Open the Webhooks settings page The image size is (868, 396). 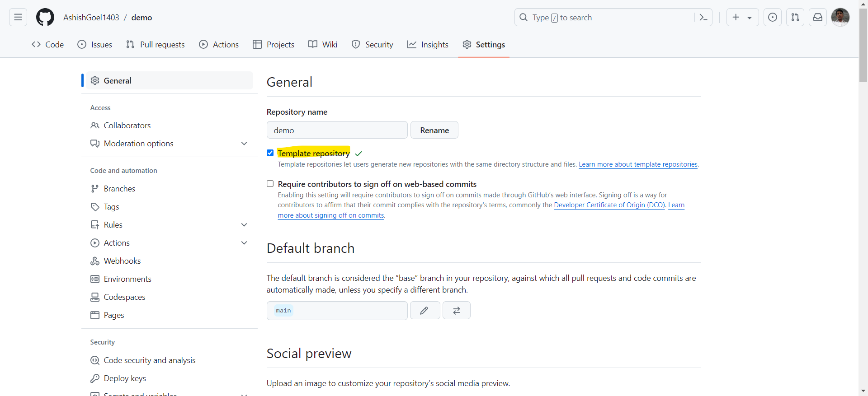click(122, 261)
